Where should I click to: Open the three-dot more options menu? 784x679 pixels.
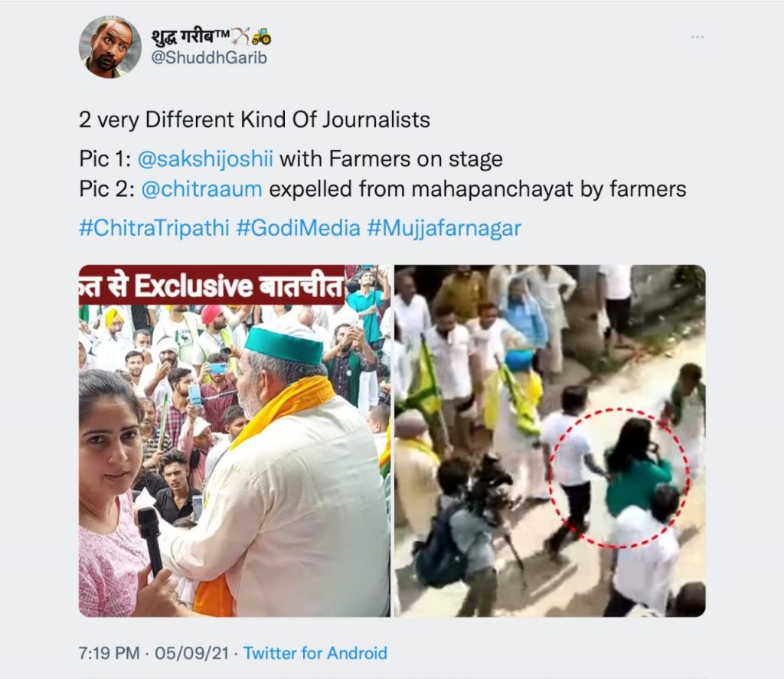[x=697, y=37]
